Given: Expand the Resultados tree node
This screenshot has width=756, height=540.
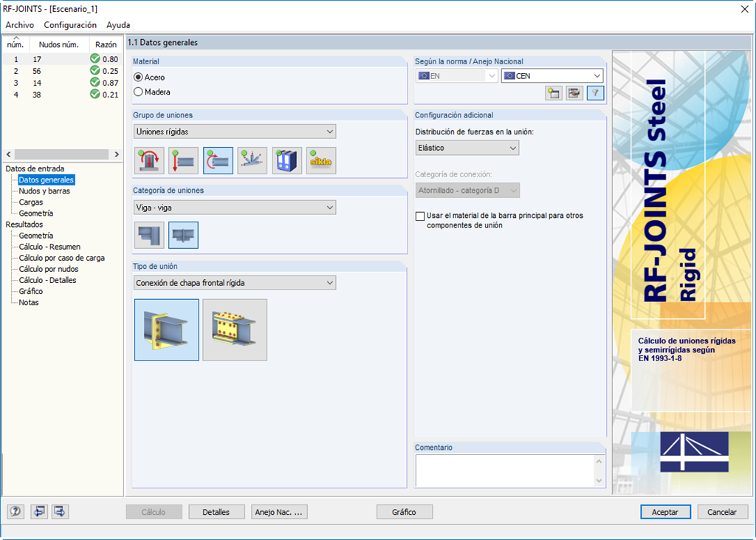Looking at the screenshot, I should [24, 225].
